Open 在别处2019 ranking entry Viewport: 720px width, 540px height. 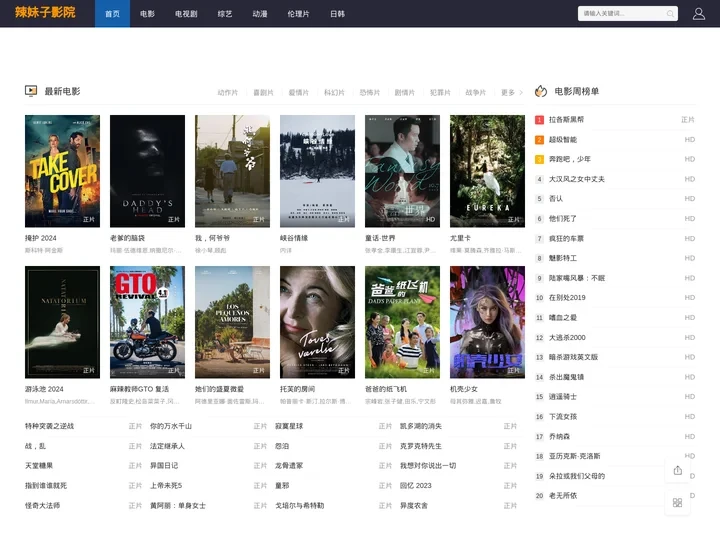coord(567,298)
